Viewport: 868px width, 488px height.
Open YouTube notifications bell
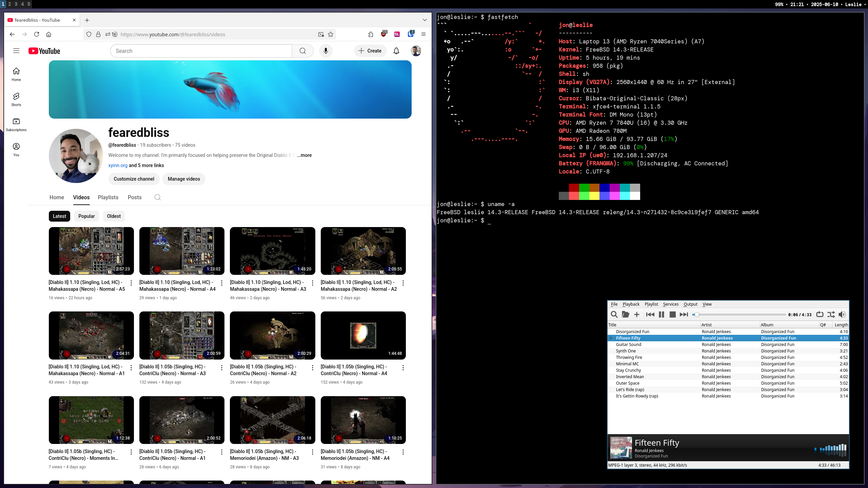pyautogui.click(x=396, y=51)
